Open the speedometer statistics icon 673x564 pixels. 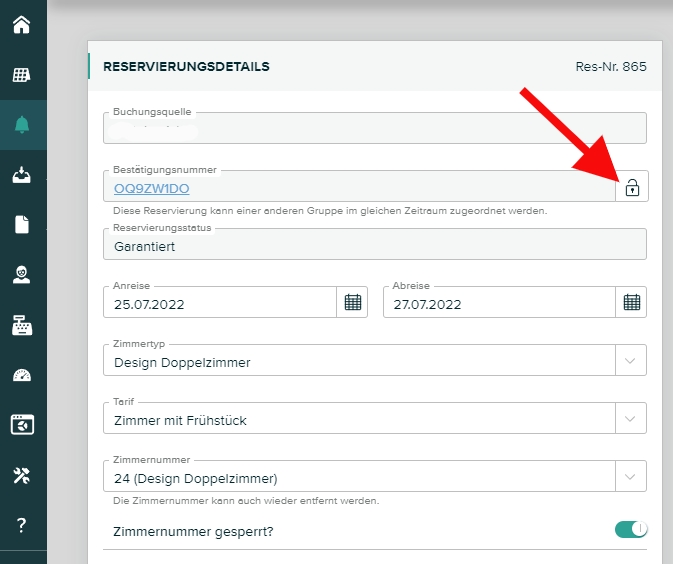tap(22, 375)
